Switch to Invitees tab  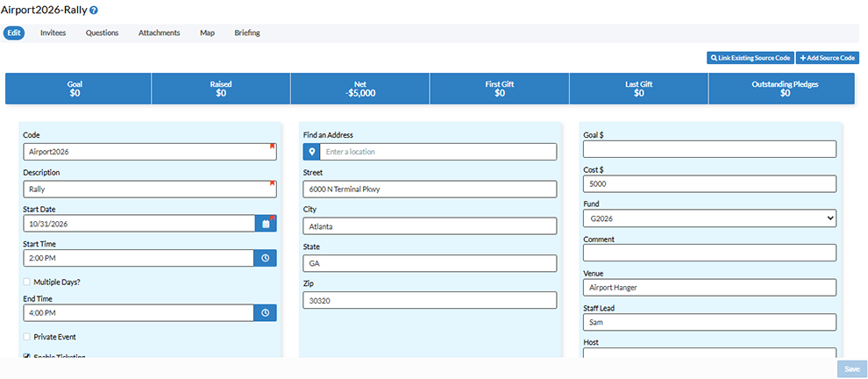[x=53, y=32]
